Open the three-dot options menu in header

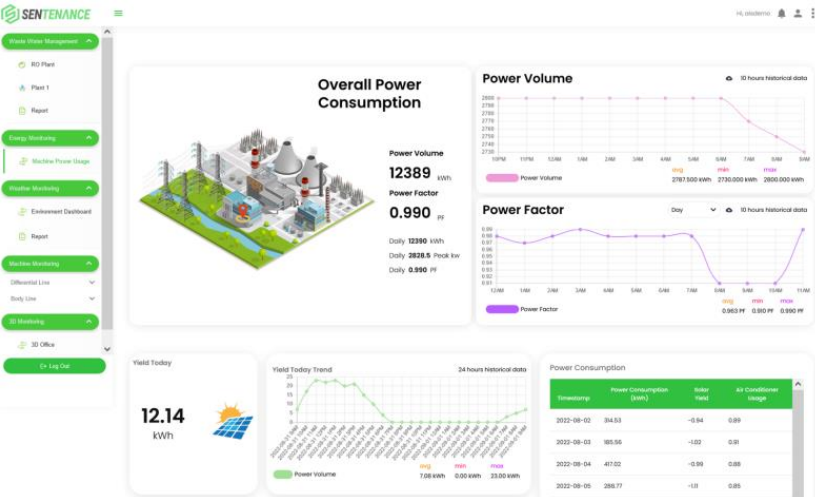(x=811, y=14)
